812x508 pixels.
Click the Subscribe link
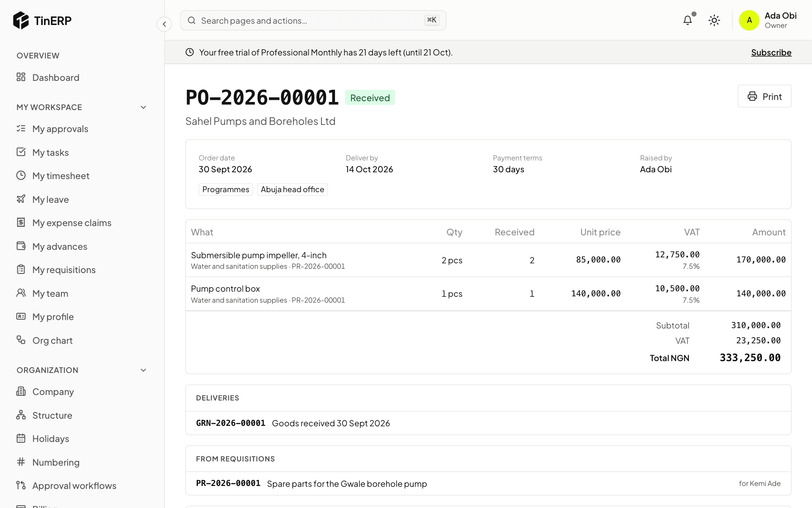(x=771, y=52)
